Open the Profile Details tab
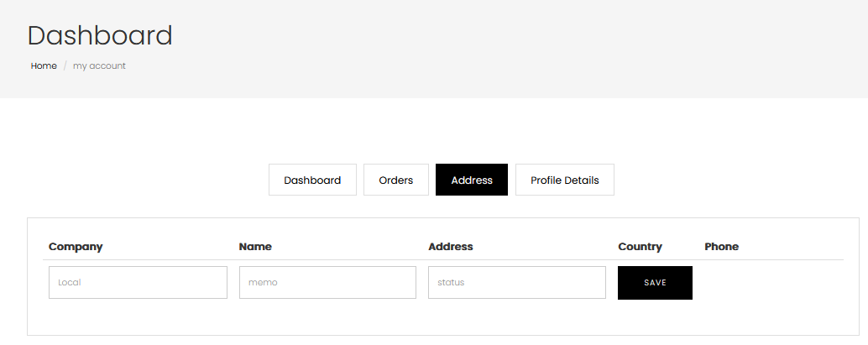 click(565, 180)
